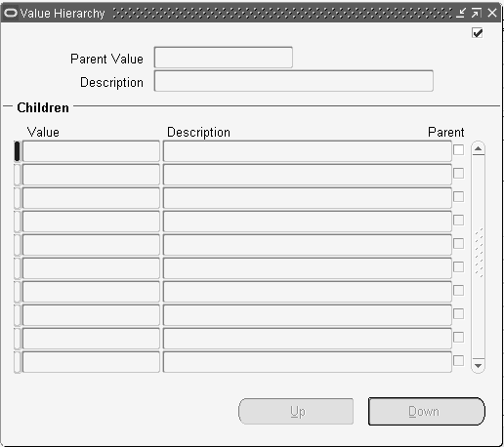Screen dimensions: 504x447
Task: Click the last row Description field
Action: (308, 362)
